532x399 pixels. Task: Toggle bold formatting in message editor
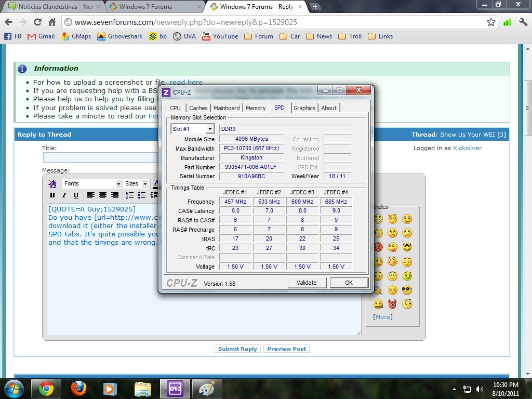[x=52, y=195]
